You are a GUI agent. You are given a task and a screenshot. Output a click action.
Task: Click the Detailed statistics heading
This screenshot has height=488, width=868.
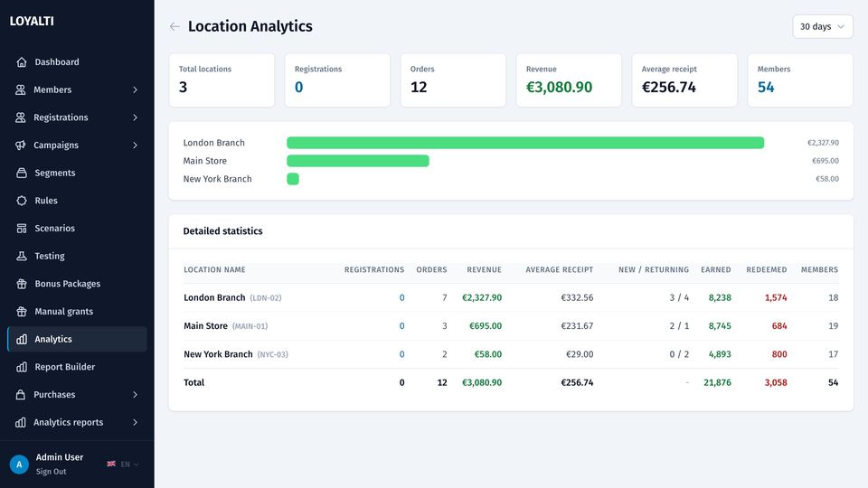(x=222, y=231)
